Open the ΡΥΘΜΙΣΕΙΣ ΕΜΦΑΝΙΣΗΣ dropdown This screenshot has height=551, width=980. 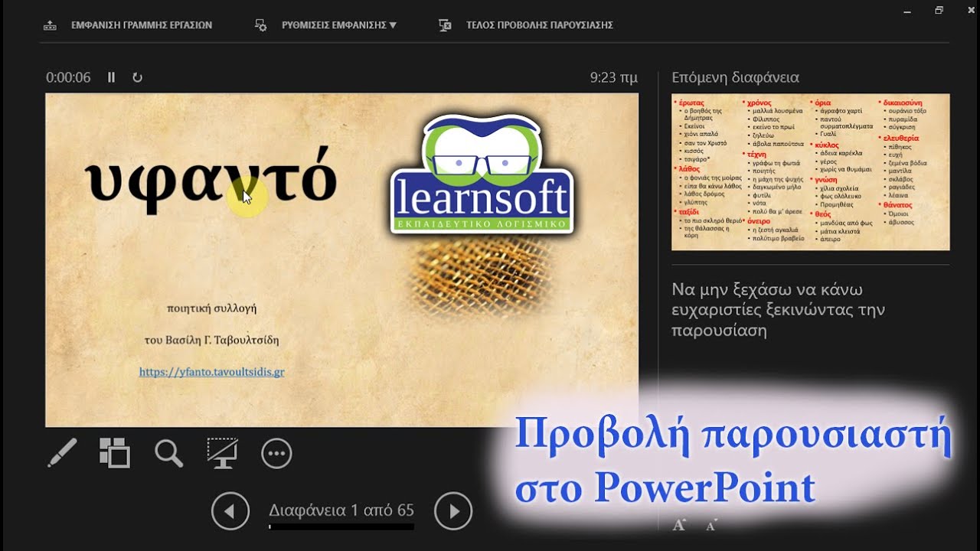tap(339, 25)
